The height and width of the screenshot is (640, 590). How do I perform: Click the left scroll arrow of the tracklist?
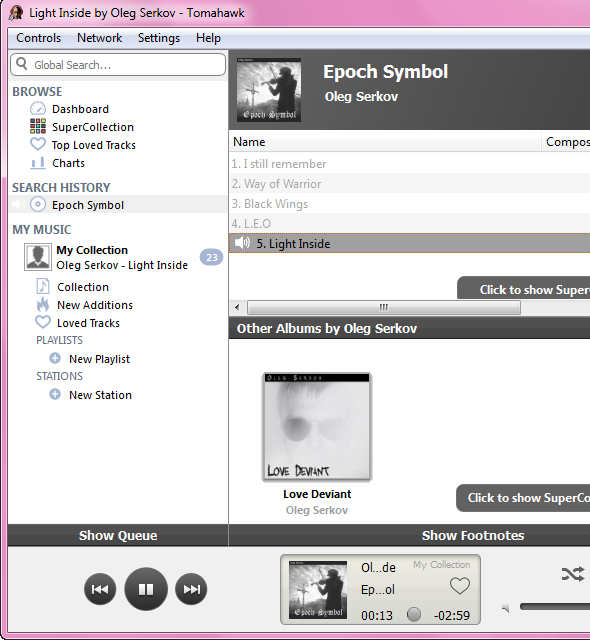coord(237,307)
